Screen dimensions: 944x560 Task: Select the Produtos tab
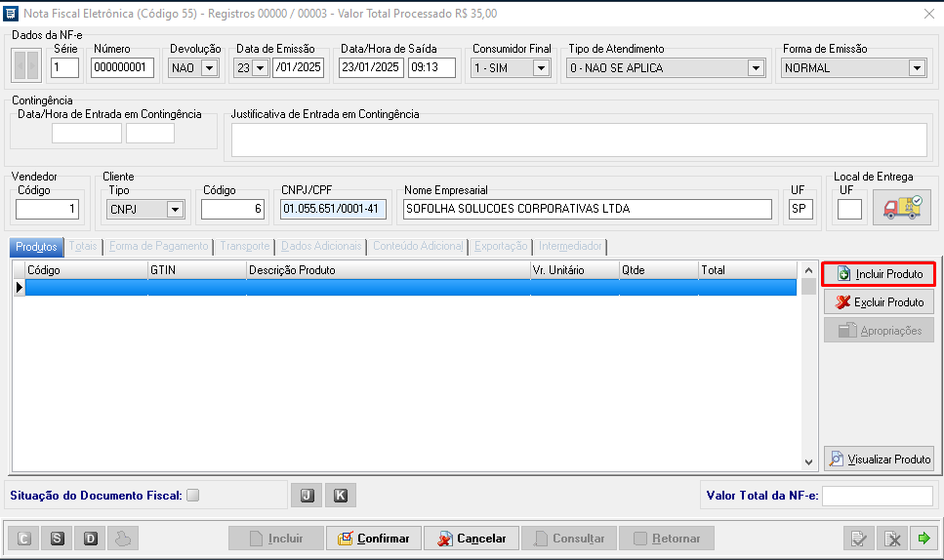(x=36, y=247)
